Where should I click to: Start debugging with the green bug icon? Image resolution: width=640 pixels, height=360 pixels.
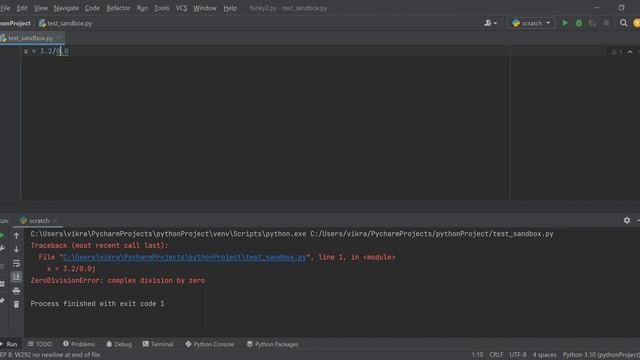[579, 23]
